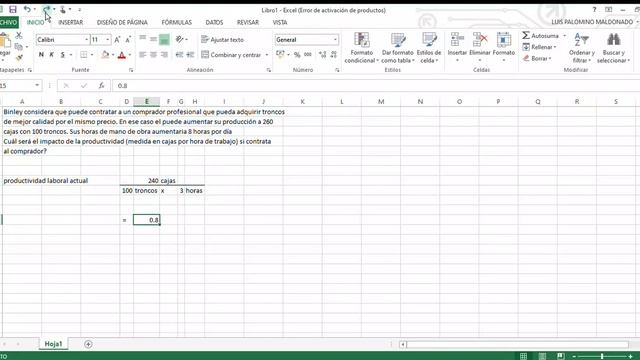
Task: Center cell text horizontally
Action: click(153, 55)
